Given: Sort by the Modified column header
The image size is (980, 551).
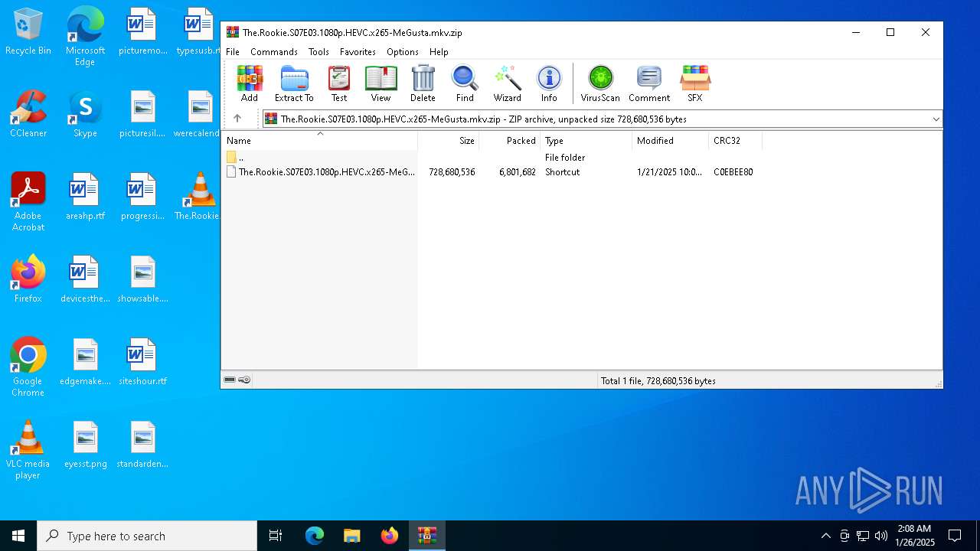Looking at the screenshot, I should click(671, 141).
